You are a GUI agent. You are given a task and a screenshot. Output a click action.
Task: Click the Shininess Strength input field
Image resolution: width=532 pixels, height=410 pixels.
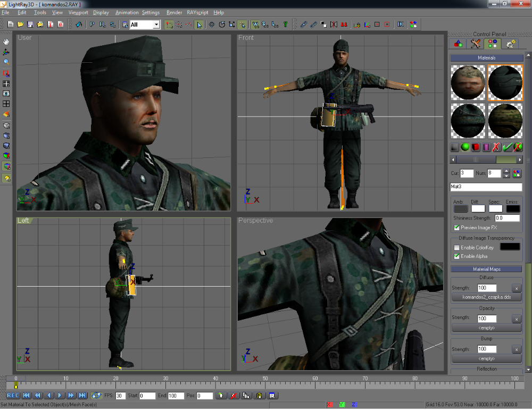[507, 218]
